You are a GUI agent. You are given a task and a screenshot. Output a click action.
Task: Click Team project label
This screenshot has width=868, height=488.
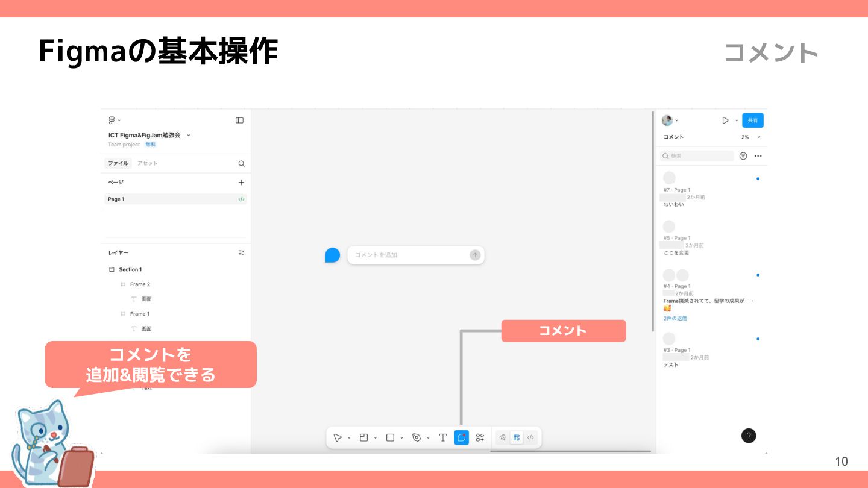coord(124,145)
